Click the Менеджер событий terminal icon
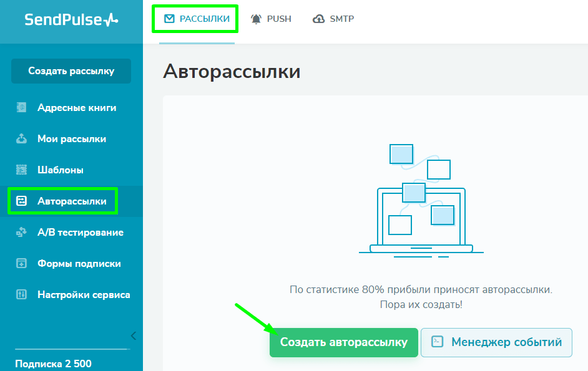The width and height of the screenshot is (588, 371). (437, 342)
